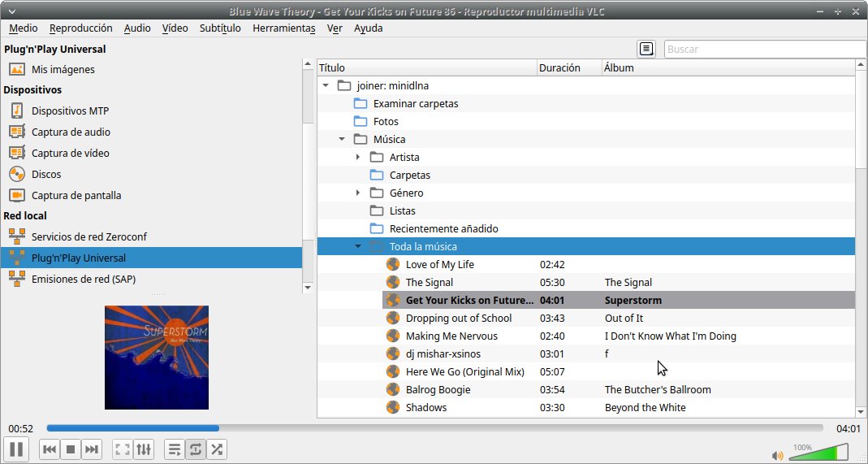Mute audio via the speaker icon
The width and height of the screenshot is (868, 464).
(778, 456)
